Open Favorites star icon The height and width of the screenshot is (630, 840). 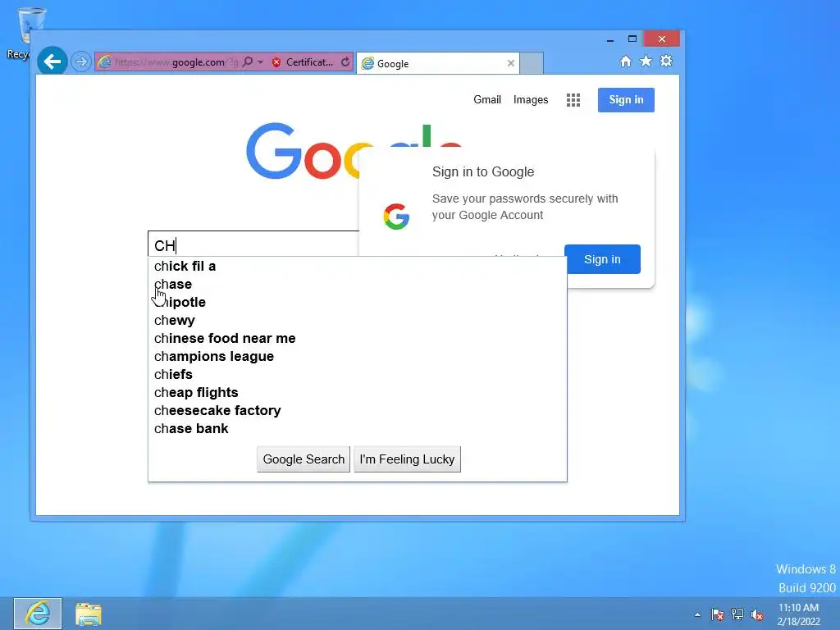point(646,61)
